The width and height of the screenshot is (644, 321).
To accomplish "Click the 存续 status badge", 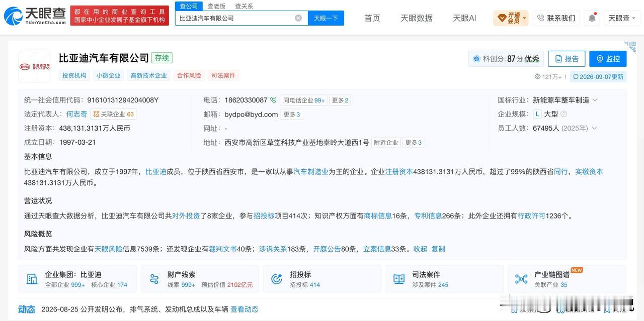I will tap(162, 58).
